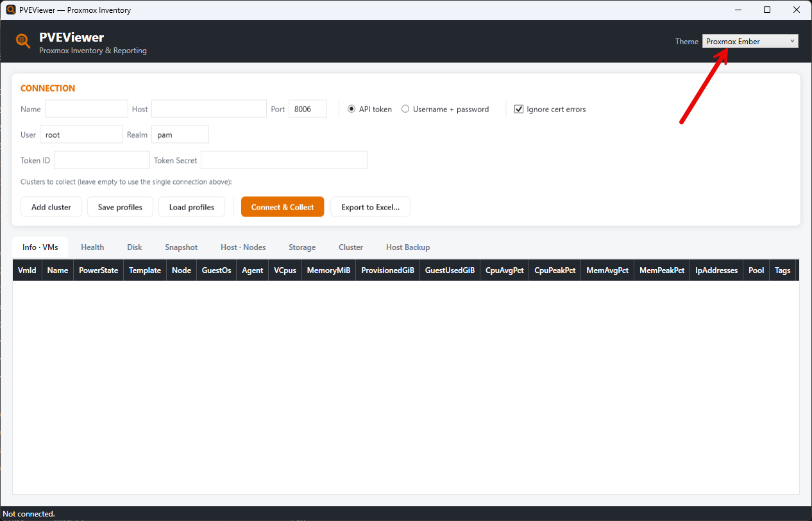Open the Cluster tab
This screenshot has height=521, width=812.
[351, 247]
